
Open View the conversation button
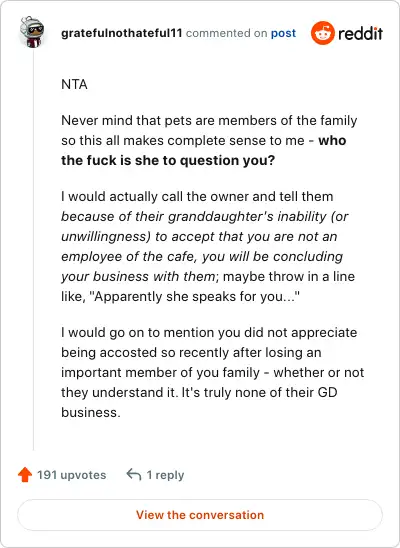point(200,515)
